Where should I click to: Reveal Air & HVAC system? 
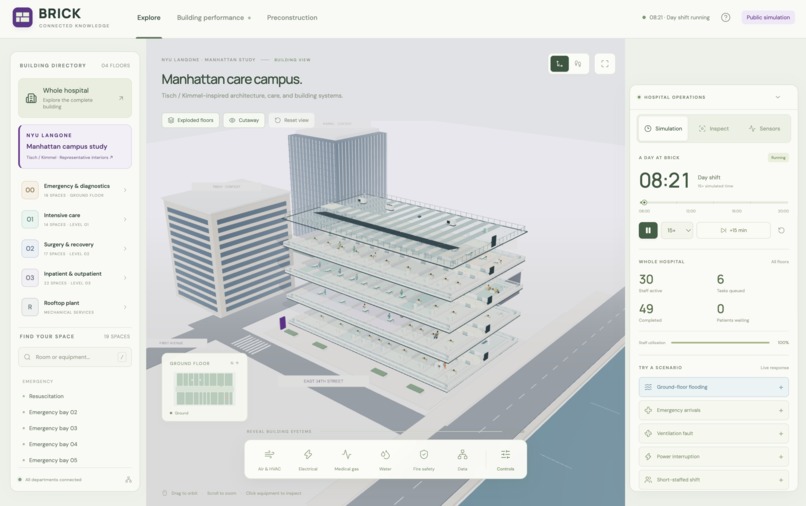point(269,460)
